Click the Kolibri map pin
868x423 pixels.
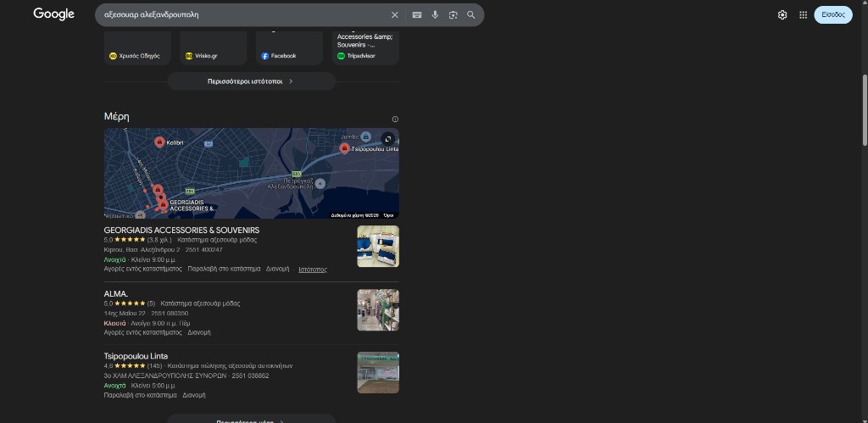click(x=159, y=142)
